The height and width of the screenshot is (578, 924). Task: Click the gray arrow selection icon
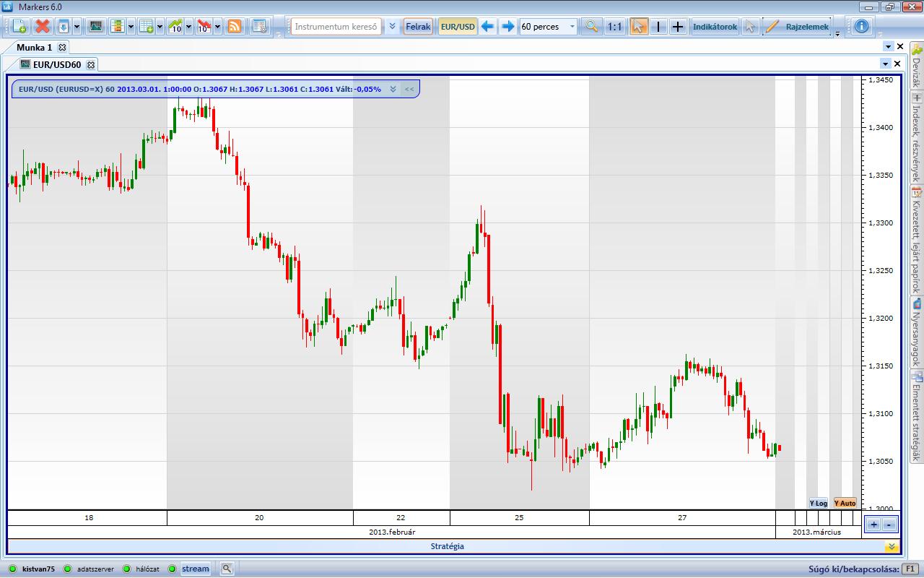[750, 27]
